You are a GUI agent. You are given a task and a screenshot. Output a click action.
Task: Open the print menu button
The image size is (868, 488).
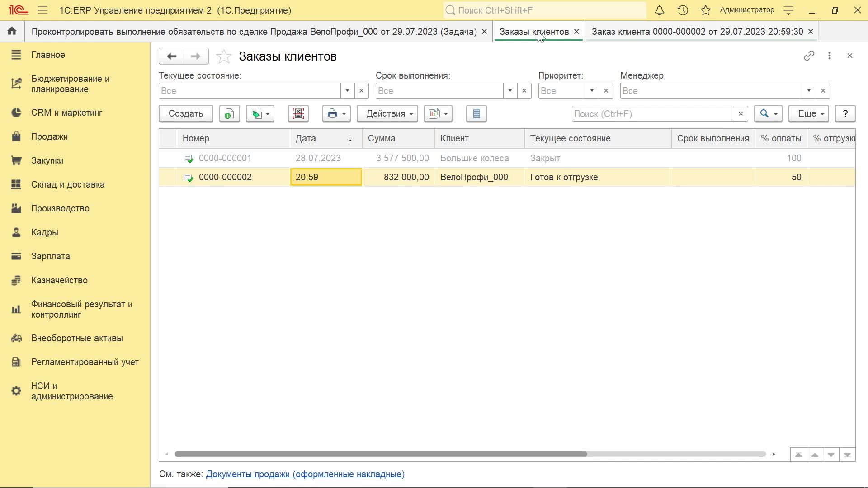[x=336, y=114]
